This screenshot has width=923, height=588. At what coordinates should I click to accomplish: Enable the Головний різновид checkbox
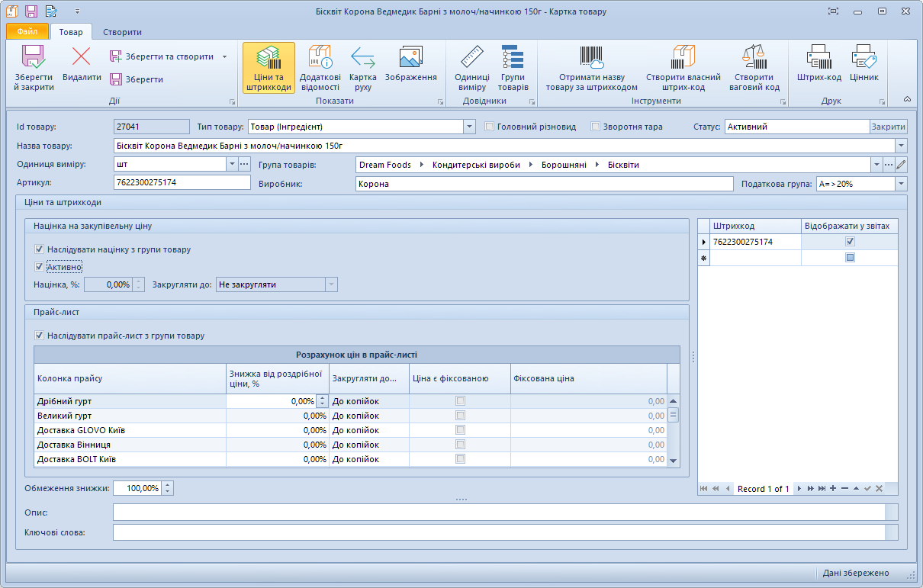pos(490,127)
